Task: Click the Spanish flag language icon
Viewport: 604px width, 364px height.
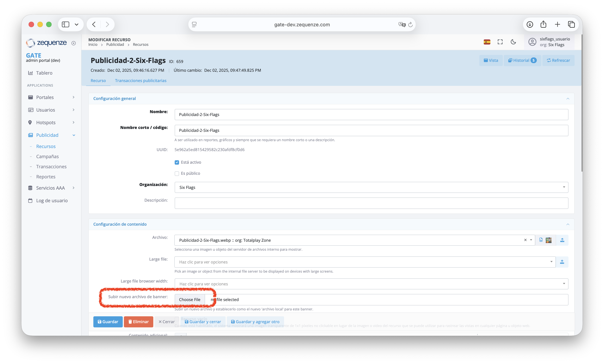Action: point(487,42)
